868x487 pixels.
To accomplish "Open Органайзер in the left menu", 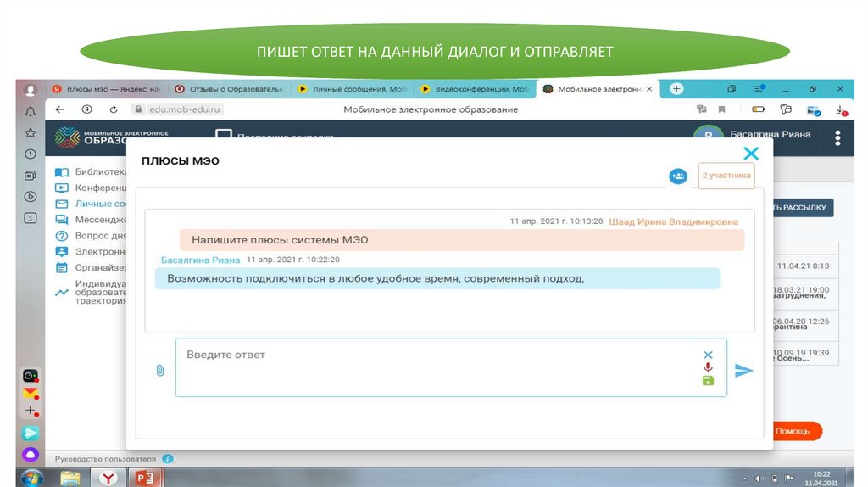I will (x=91, y=268).
